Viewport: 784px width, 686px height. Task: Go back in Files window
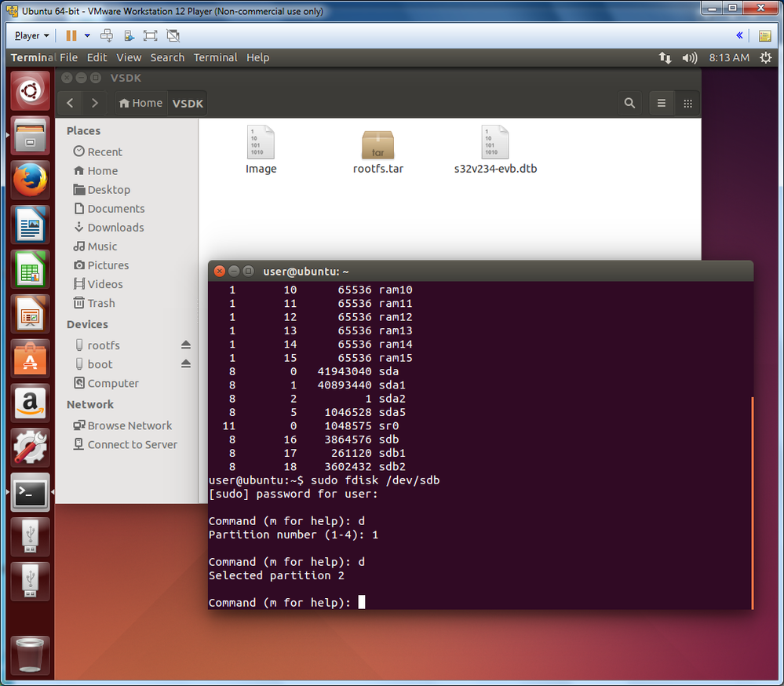point(70,103)
